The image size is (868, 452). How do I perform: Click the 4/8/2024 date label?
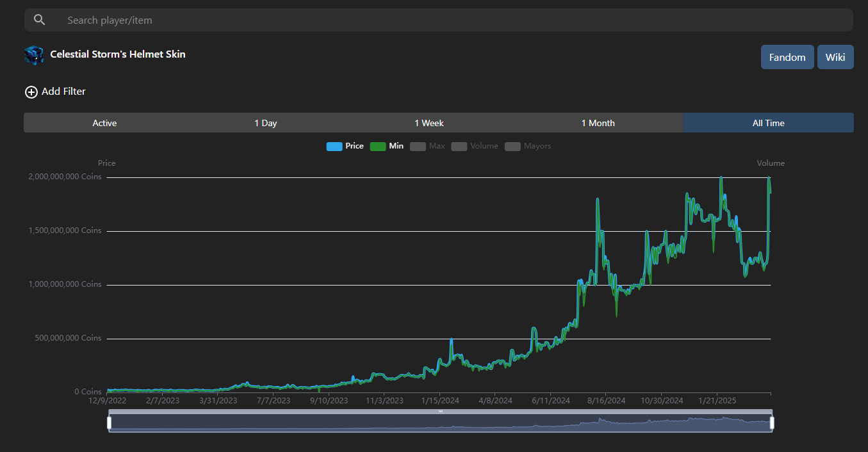coord(495,401)
